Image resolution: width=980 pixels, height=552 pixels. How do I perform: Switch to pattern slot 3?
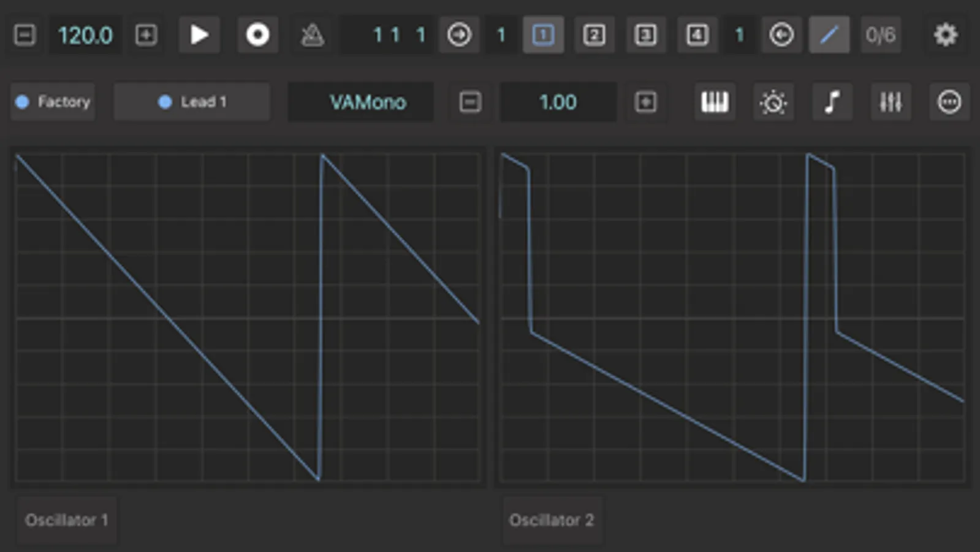click(x=645, y=35)
